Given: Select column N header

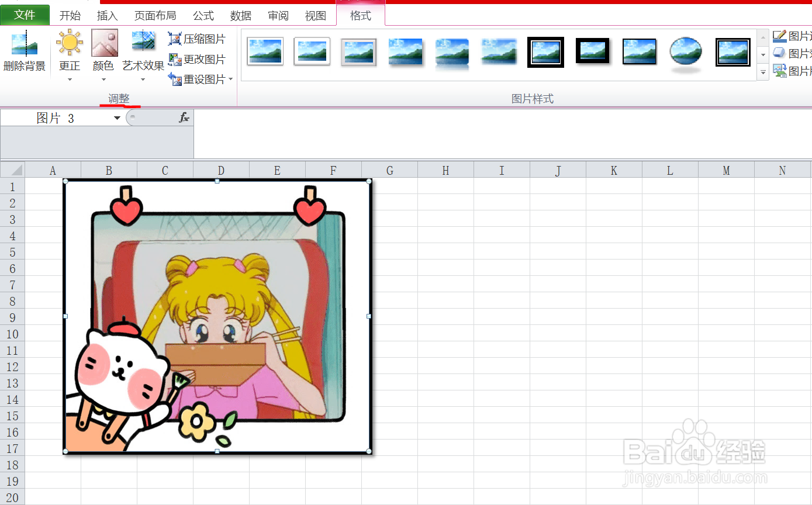Looking at the screenshot, I should 782,170.
